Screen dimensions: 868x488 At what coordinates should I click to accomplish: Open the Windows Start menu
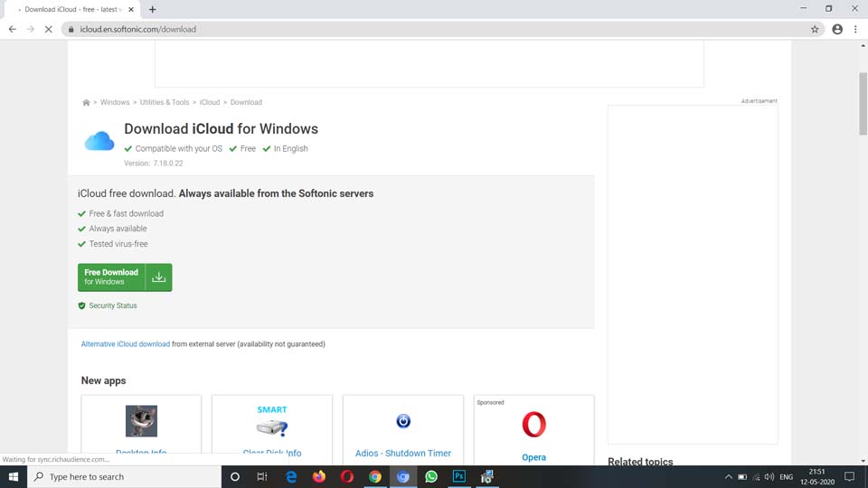point(14,476)
